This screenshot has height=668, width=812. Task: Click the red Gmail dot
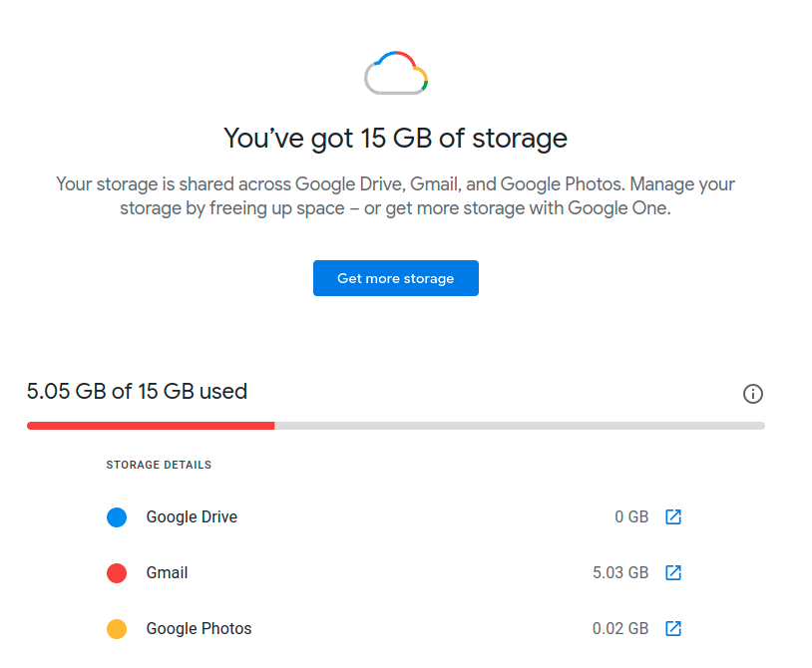117,573
